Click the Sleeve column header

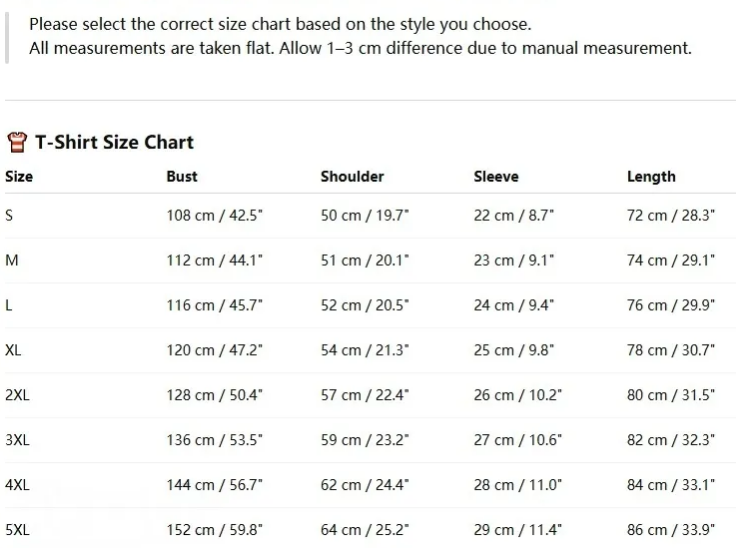(496, 176)
